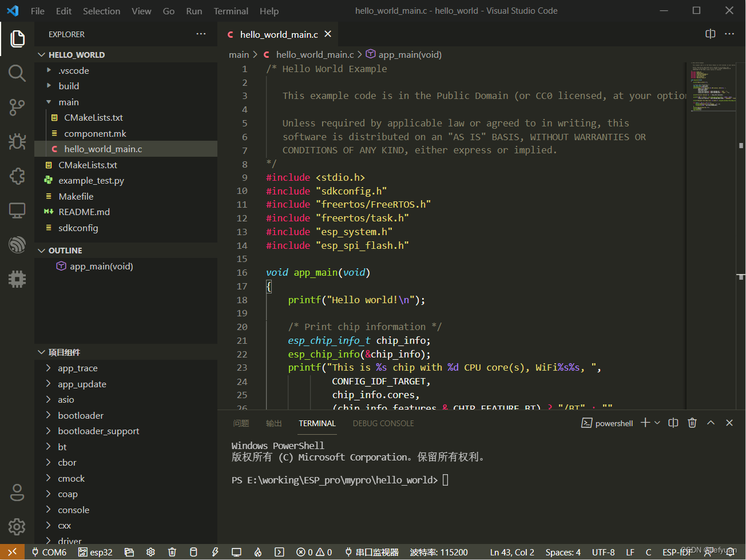Screen dimensions: 746x560
Task: Open the Run and Debug view
Action: 17,141
